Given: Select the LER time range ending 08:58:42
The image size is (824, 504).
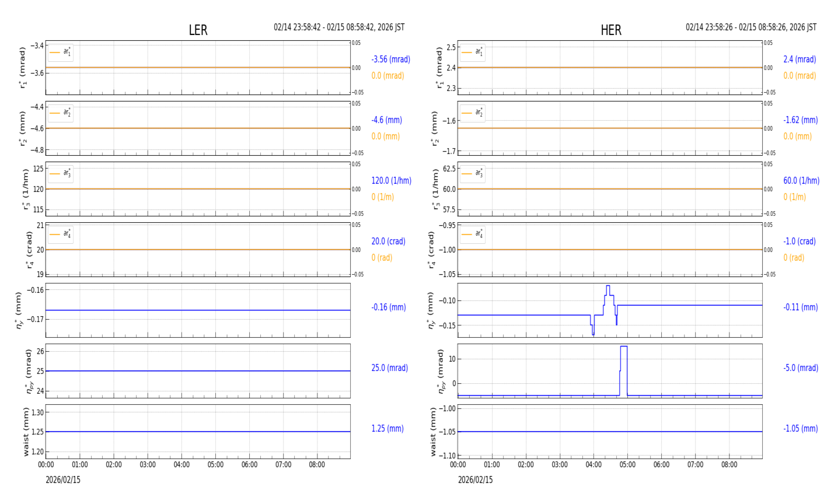Looking at the screenshot, I should [339, 27].
